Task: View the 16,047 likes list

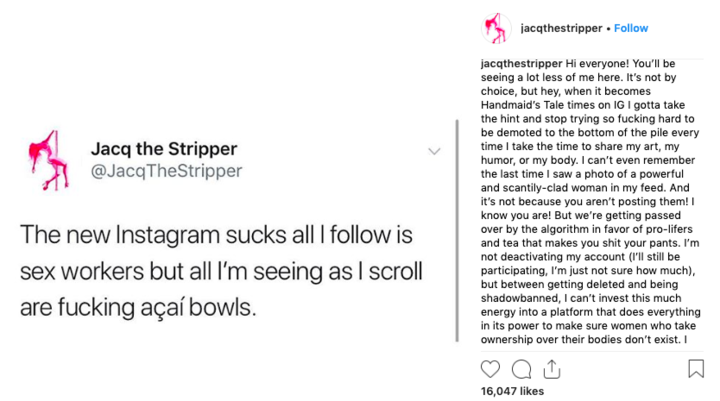Action: [x=512, y=391]
